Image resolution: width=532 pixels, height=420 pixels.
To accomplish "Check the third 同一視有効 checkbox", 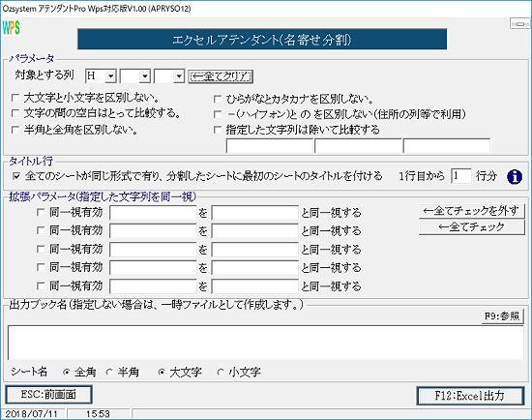I will click(x=41, y=250).
